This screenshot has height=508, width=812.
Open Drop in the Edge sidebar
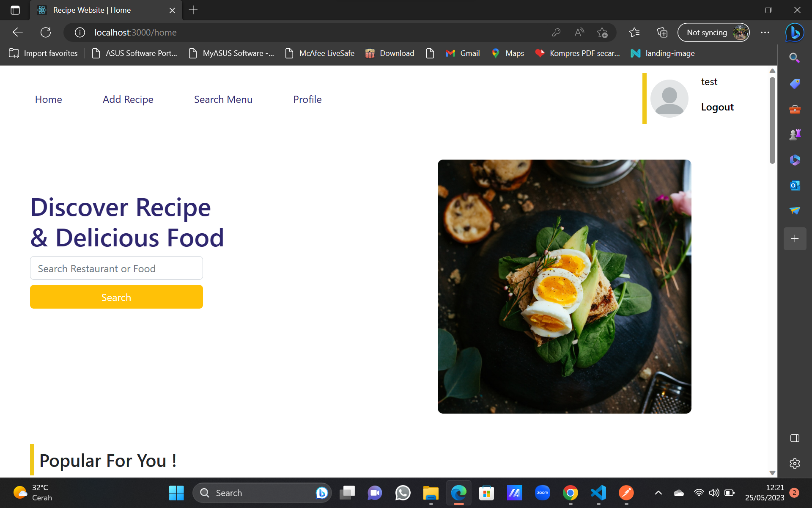[x=795, y=210]
